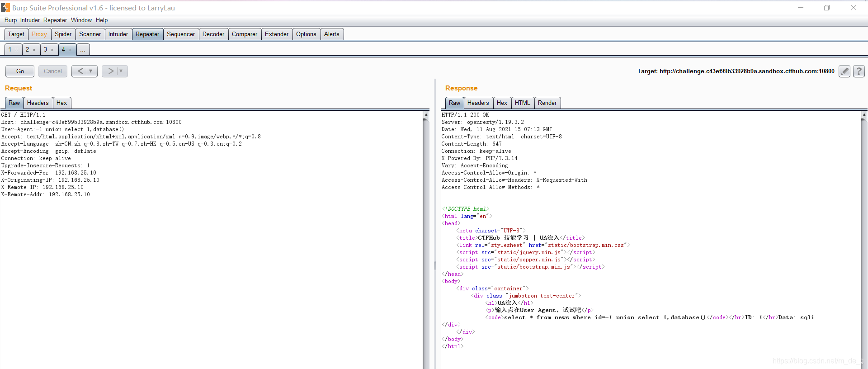Click the edit target pencil icon
Image resolution: width=868 pixels, height=369 pixels.
pyautogui.click(x=844, y=71)
